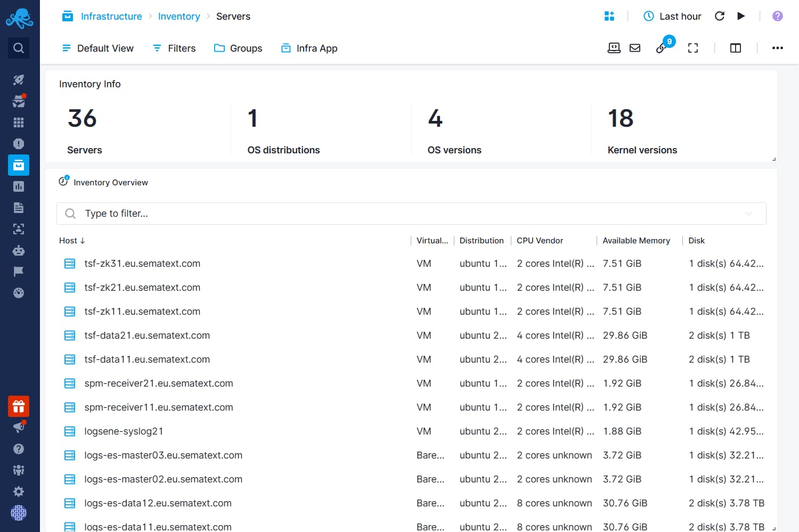Viewport: 799px width, 532px height.
Task: Select the highlighted Infrastructure icon in sidebar
Action: pos(19,165)
